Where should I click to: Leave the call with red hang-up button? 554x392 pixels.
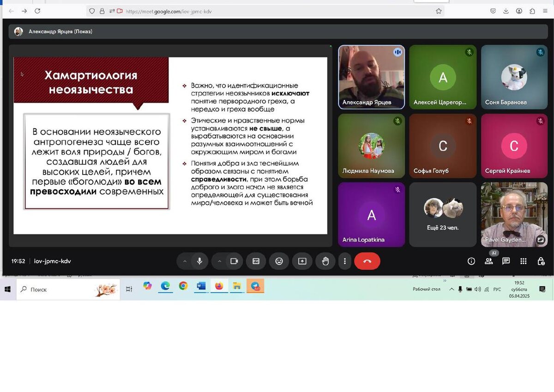pyautogui.click(x=367, y=261)
